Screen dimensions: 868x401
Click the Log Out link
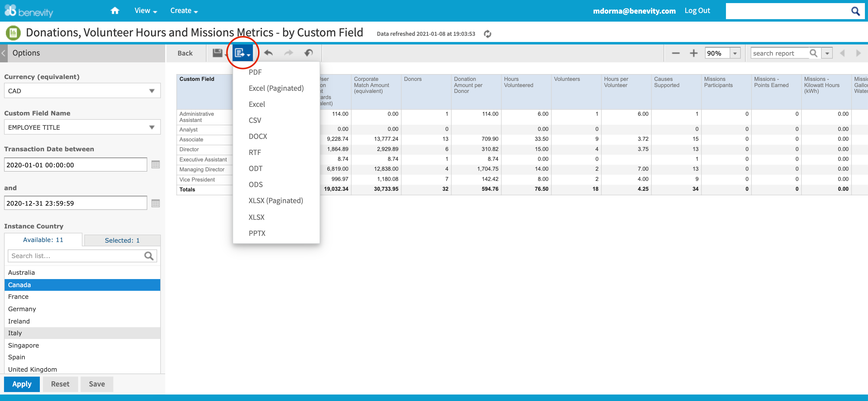click(697, 10)
